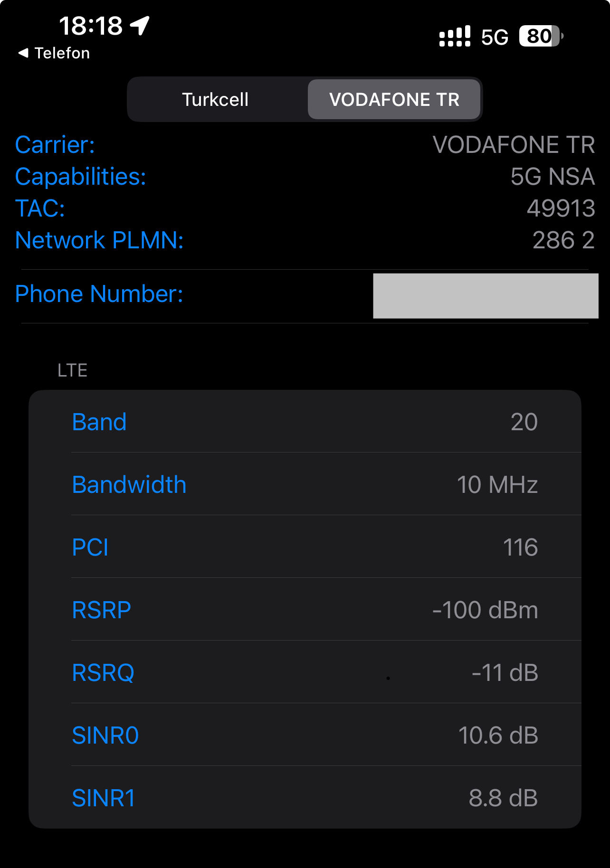Tap the RSRQ -11 dB row

(305, 672)
